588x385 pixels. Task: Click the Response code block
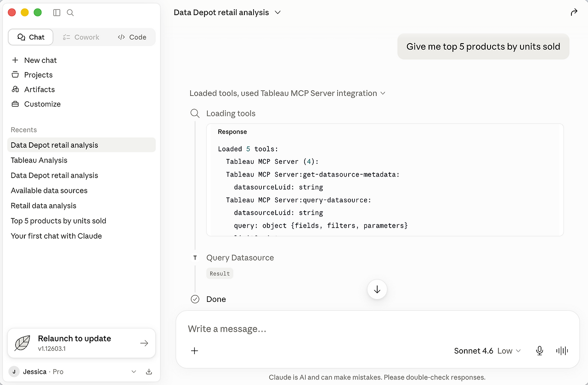click(385, 180)
